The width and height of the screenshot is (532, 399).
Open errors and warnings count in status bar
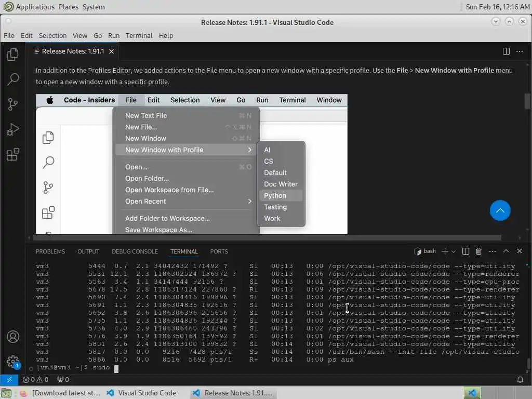[36, 379]
